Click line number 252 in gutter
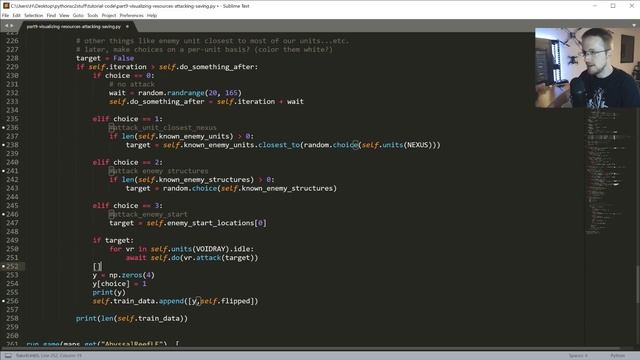Screen dimensions: 640x360 click(12, 266)
